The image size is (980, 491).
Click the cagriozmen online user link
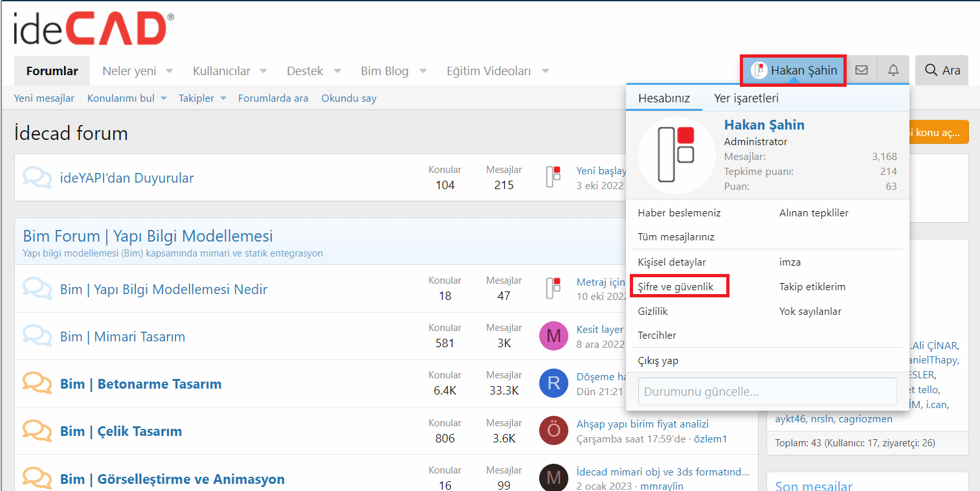point(865,419)
